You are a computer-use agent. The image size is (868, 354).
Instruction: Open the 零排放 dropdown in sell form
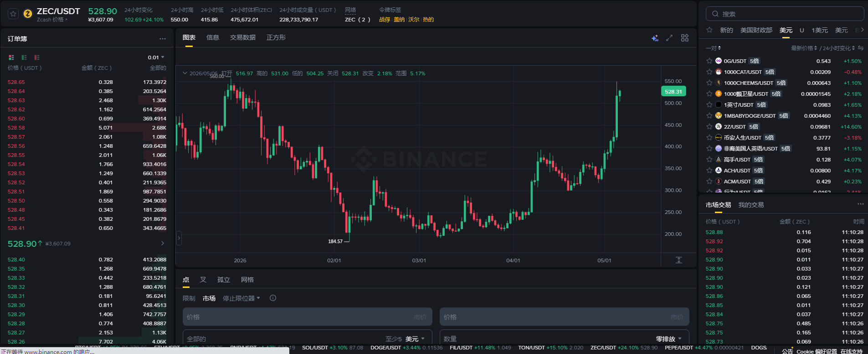tap(669, 339)
